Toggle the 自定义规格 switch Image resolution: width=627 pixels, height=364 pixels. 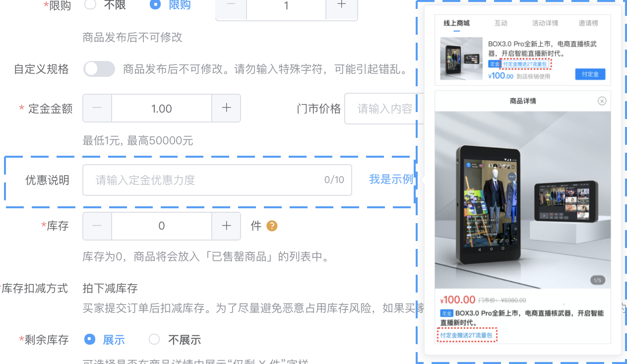(99, 69)
